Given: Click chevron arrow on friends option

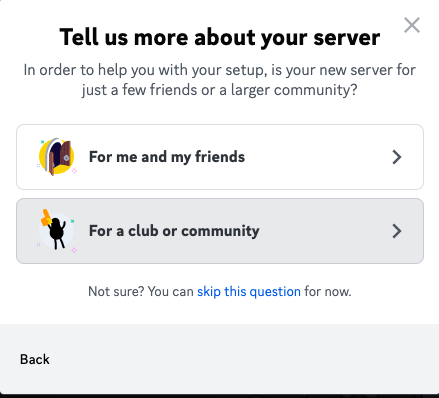Looking at the screenshot, I should tap(397, 157).
